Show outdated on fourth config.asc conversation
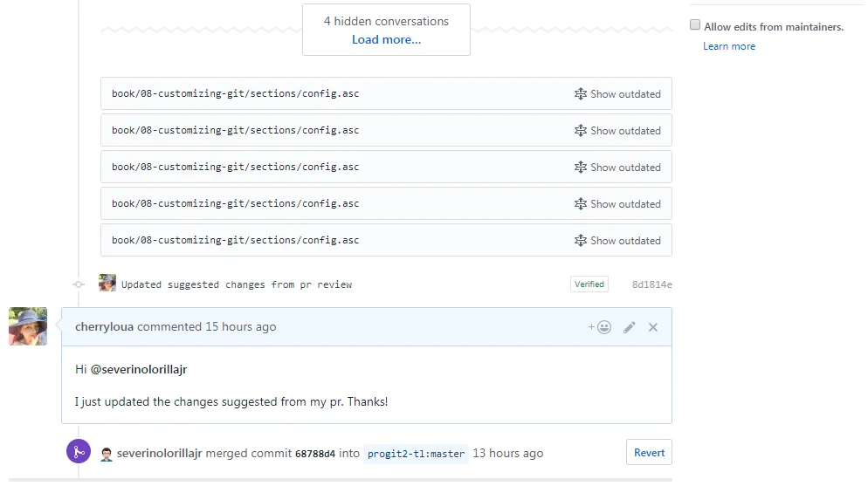This screenshot has height=486, width=868. (x=617, y=204)
